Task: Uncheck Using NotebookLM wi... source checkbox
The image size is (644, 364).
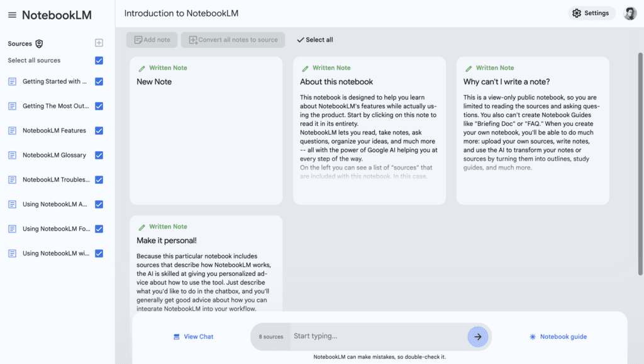Action: [x=99, y=253]
